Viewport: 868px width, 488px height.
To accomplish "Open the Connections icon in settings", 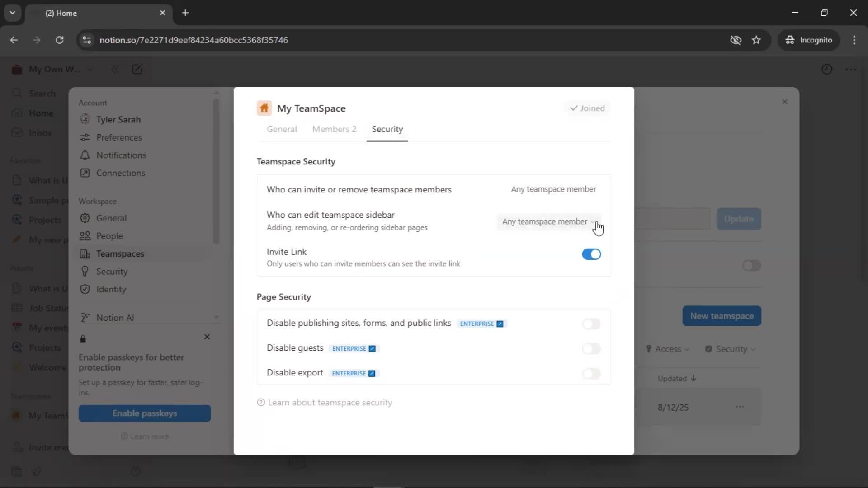I will [x=85, y=173].
